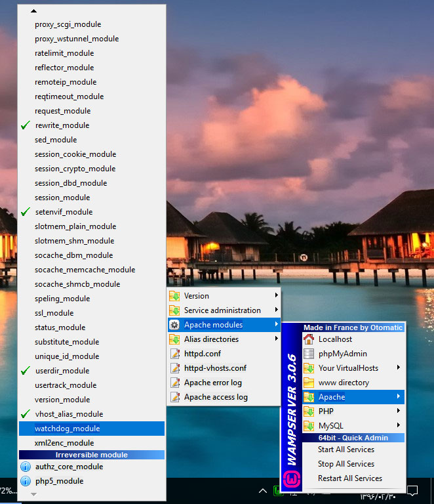The image size is (434, 504).
Task: Uncheck the setenvif_module entry
Action: tap(64, 212)
